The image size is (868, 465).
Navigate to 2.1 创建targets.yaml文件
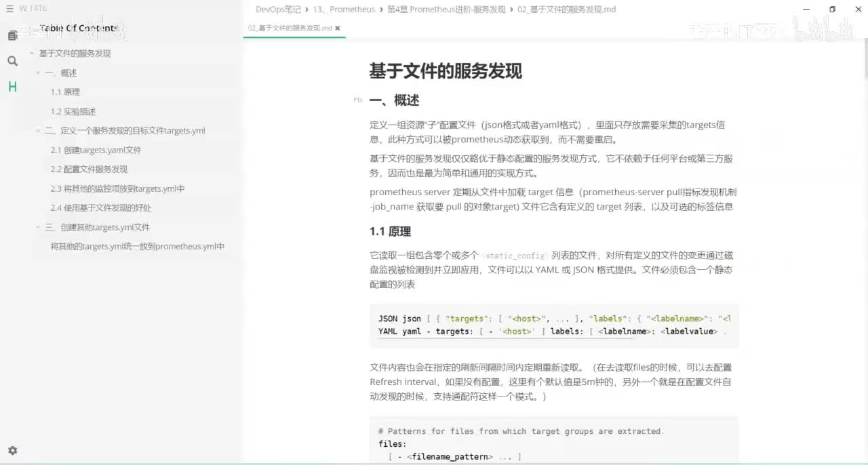coord(96,150)
